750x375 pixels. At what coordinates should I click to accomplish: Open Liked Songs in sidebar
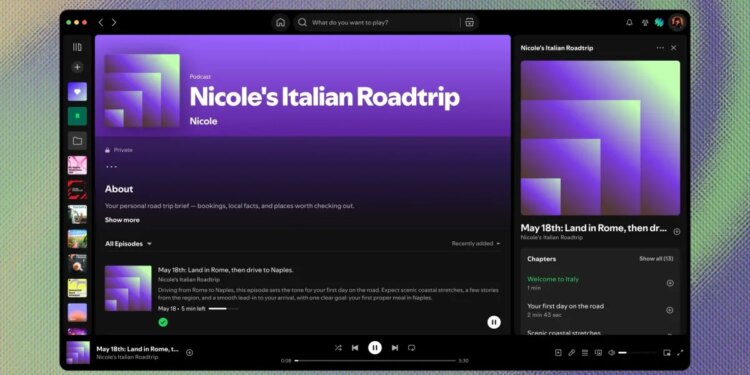(77, 91)
